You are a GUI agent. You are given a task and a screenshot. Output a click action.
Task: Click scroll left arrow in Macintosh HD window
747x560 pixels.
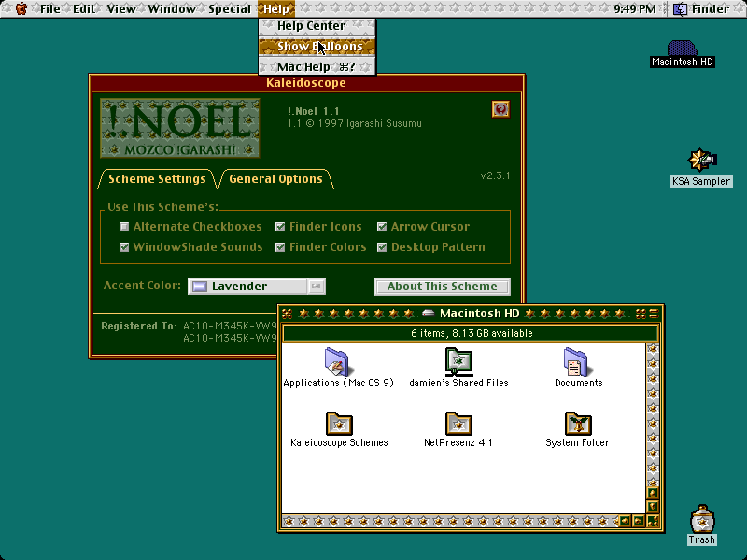click(625, 521)
